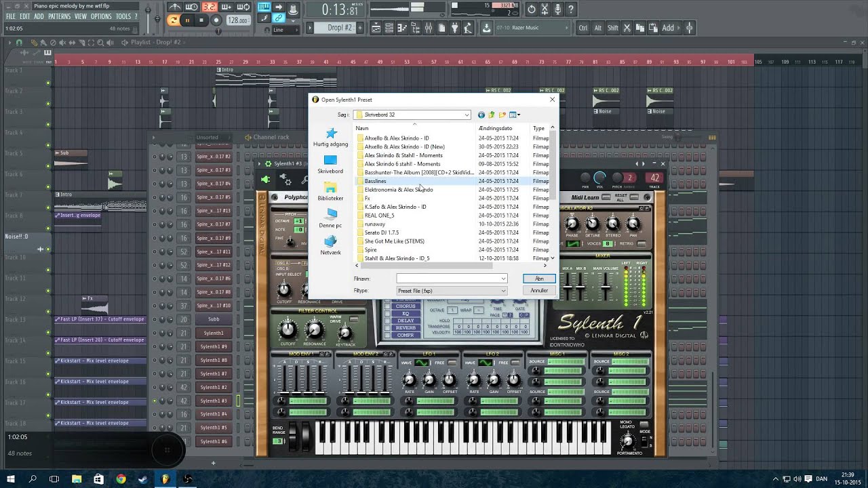This screenshot has height=488, width=868.
Task: Click the microphone recording icon in toolbar
Action: pyautogui.click(x=557, y=9)
